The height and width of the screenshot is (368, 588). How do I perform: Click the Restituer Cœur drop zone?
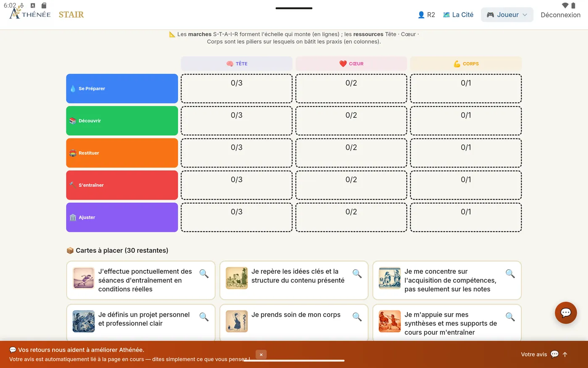point(352,153)
